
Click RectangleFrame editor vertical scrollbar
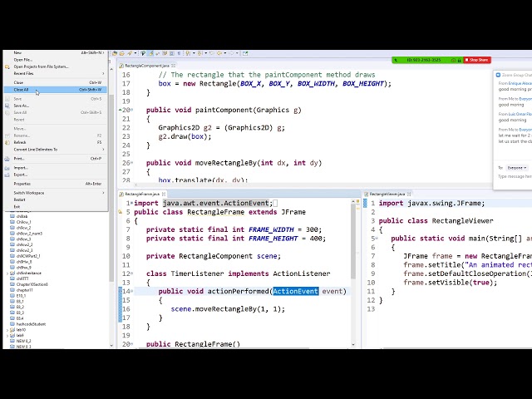click(353, 242)
